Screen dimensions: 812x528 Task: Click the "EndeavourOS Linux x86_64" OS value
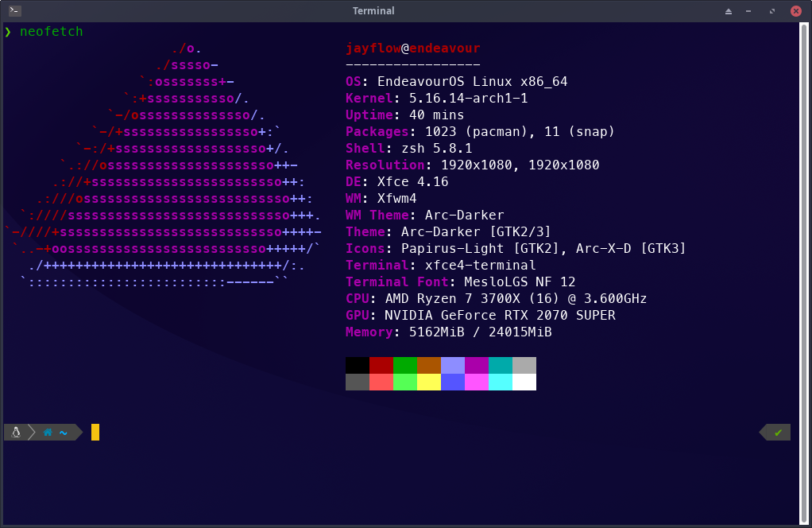click(x=472, y=82)
